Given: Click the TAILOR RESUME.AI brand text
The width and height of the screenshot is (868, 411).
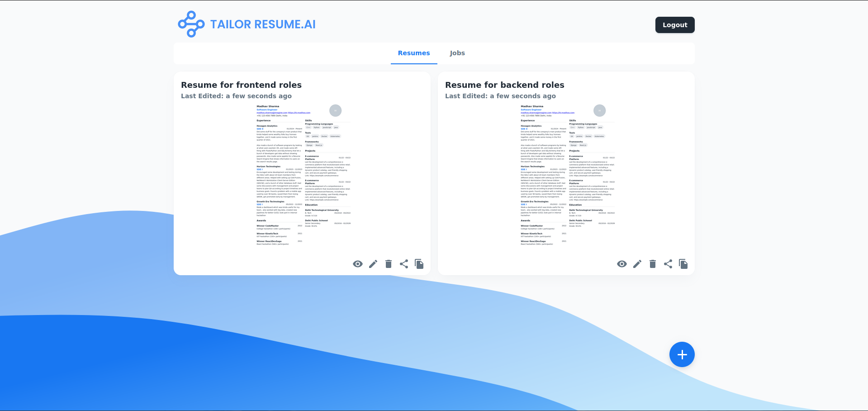Looking at the screenshot, I should coord(263,24).
